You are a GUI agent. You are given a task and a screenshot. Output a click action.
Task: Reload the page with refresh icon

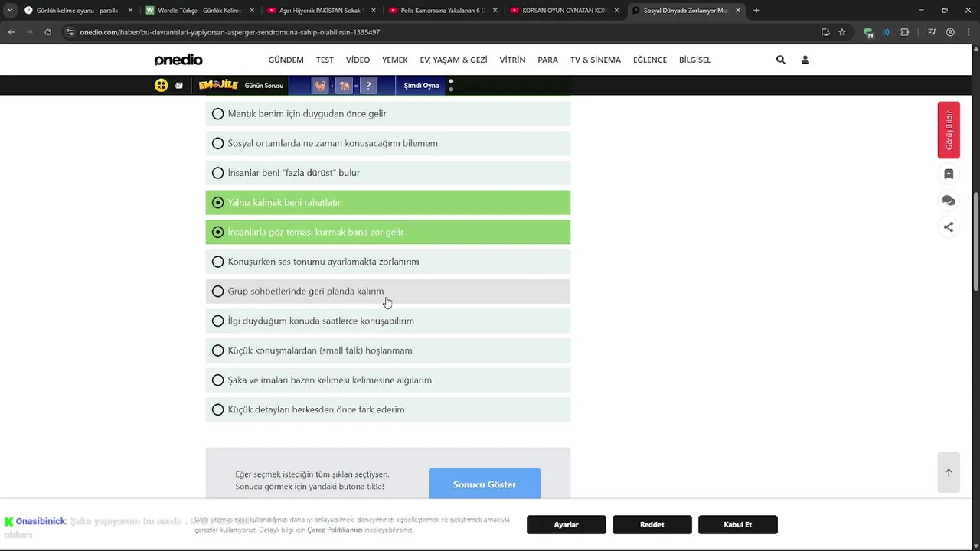coord(48,32)
